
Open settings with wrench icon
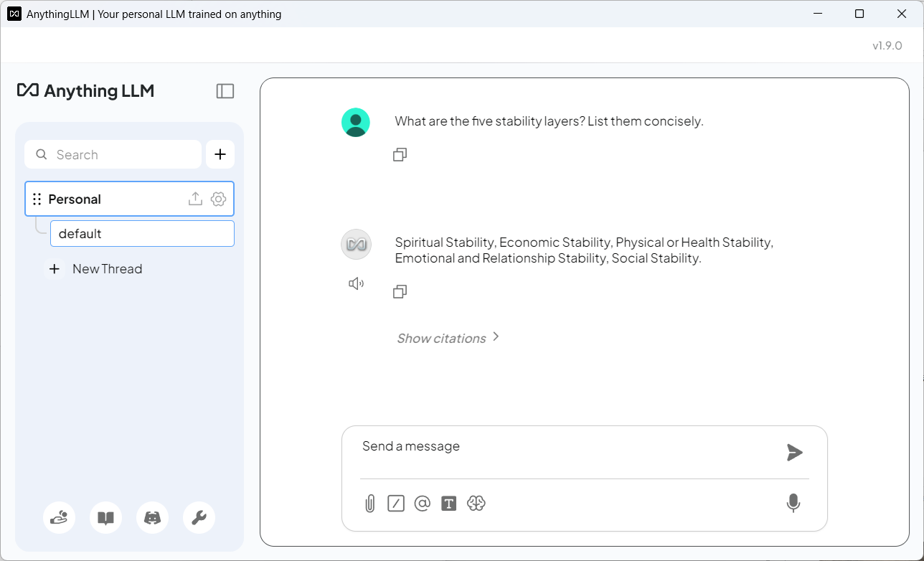tap(199, 517)
